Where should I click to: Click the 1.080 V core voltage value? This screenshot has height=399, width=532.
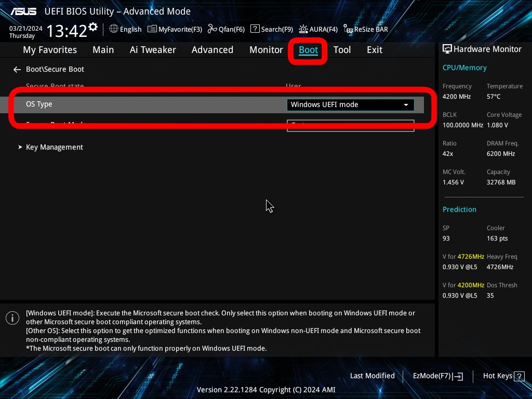point(497,125)
